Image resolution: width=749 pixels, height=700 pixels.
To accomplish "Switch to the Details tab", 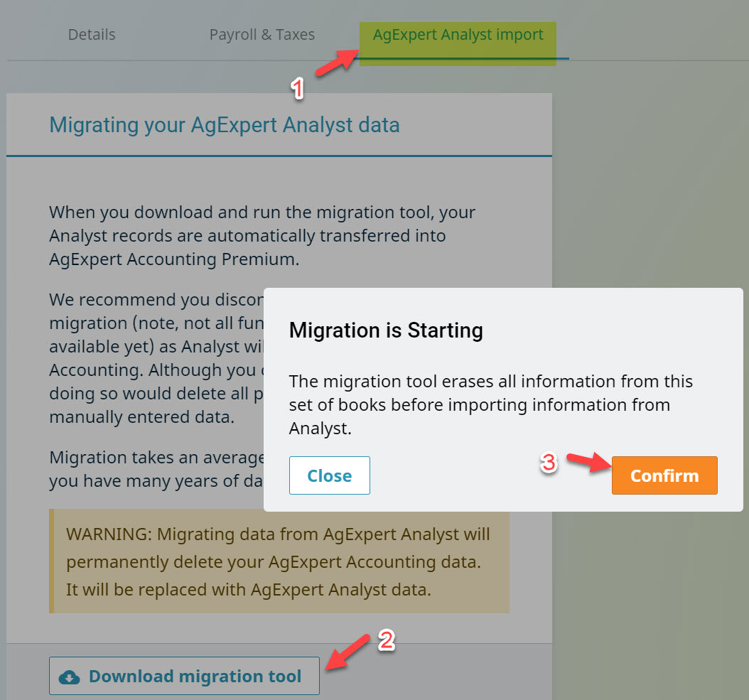I will tap(92, 35).
